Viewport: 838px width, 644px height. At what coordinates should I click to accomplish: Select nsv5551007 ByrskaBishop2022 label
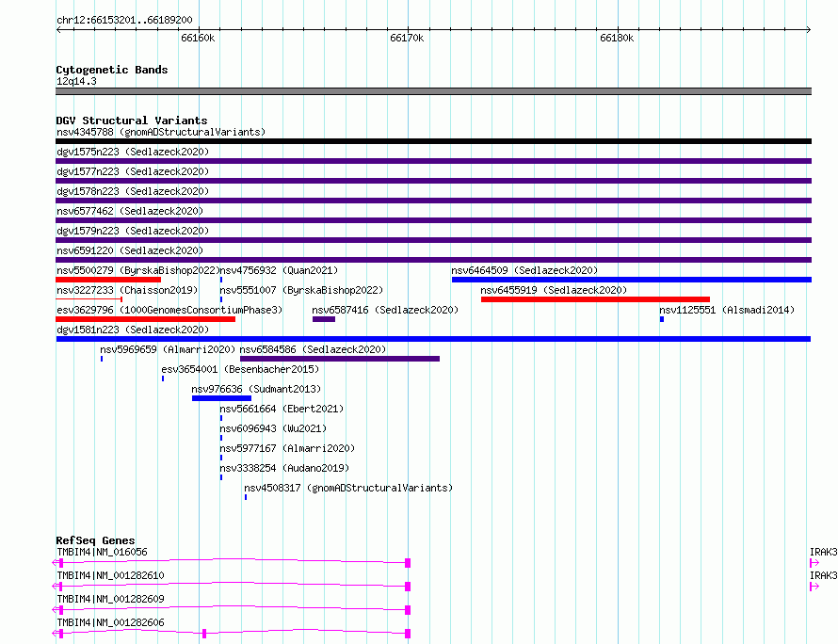click(x=301, y=290)
